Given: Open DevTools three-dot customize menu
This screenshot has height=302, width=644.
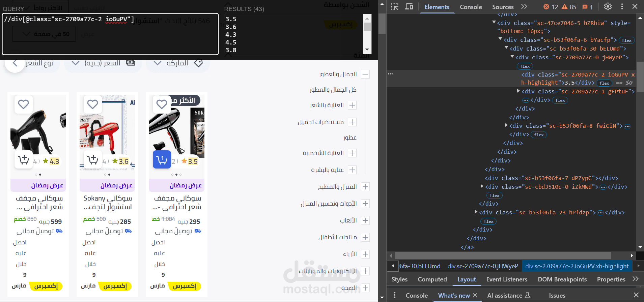Looking at the screenshot, I should coord(622,7).
